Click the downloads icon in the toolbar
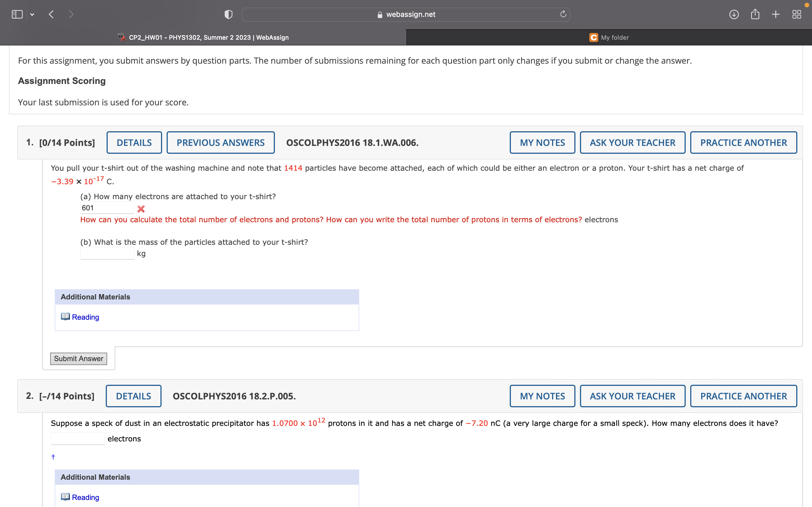Image resolution: width=812 pixels, height=507 pixels. click(734, 14)
